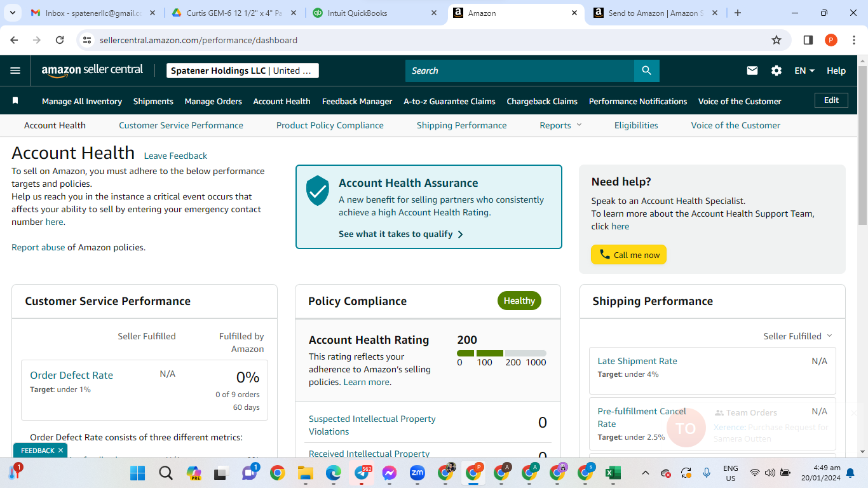
Task: Select the Customer Service Performance tab
Action: [x=181, y=125]
